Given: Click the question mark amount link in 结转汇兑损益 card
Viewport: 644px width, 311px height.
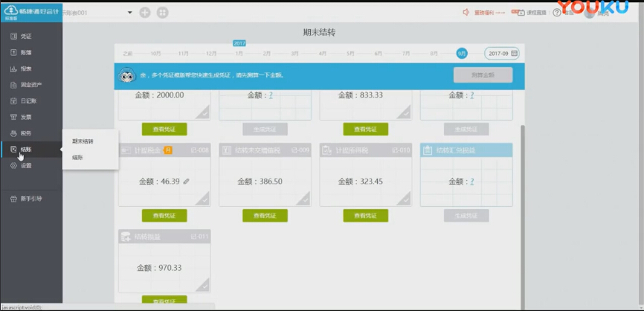Looking at the screenshot, I should (x=471, y=182).
